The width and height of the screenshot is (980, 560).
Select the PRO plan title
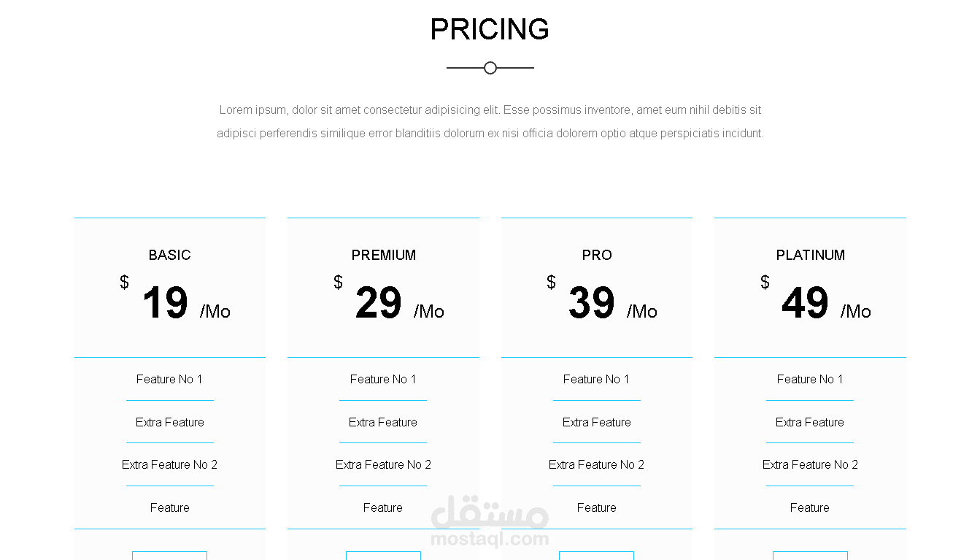(x=597, y=255)
